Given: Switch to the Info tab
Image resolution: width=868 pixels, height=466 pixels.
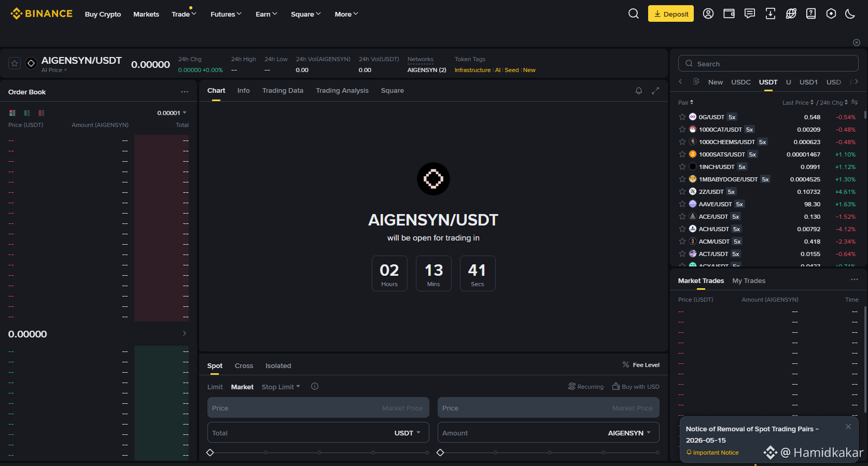Looking at the screenshot, I should [x=244, y=91].
